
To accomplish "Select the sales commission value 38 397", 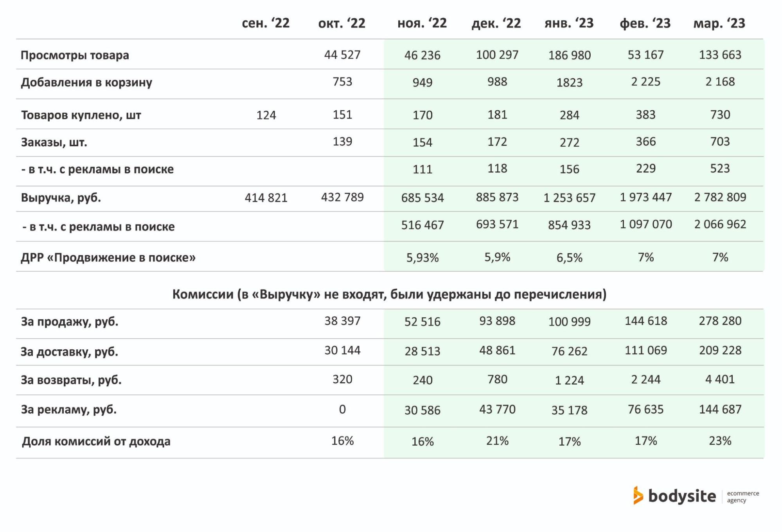I will (x=342, y=321).
